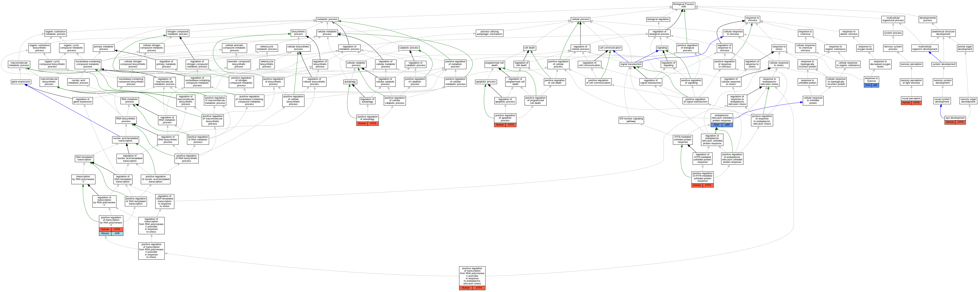Click the 'ER-nucleus signaling pathway' node
This screenshot has height=292, width=980.
[x=631, y=120]
